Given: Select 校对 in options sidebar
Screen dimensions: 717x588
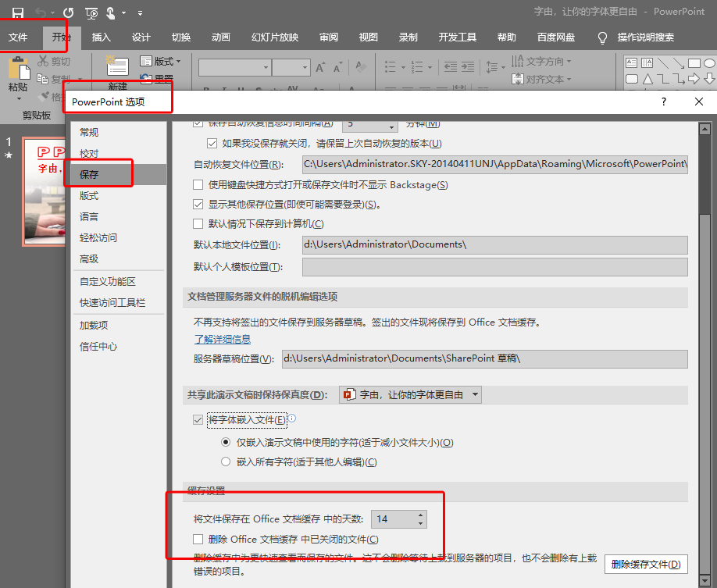Looking at the screenshot, I should pos(119,153).
